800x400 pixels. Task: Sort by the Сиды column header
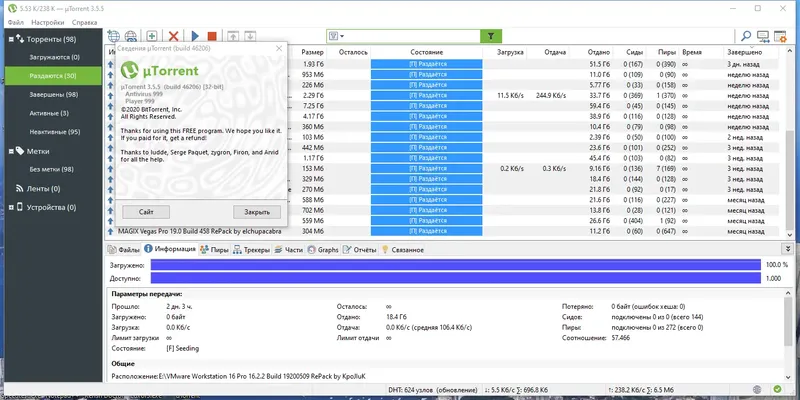(635, 52)
